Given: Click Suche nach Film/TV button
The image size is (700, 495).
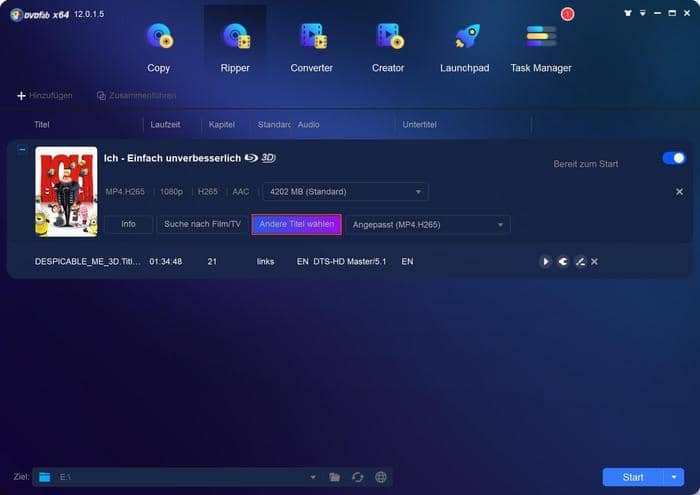Looking at the screenshot, I should pyautogui.click(x=202, y=224).
